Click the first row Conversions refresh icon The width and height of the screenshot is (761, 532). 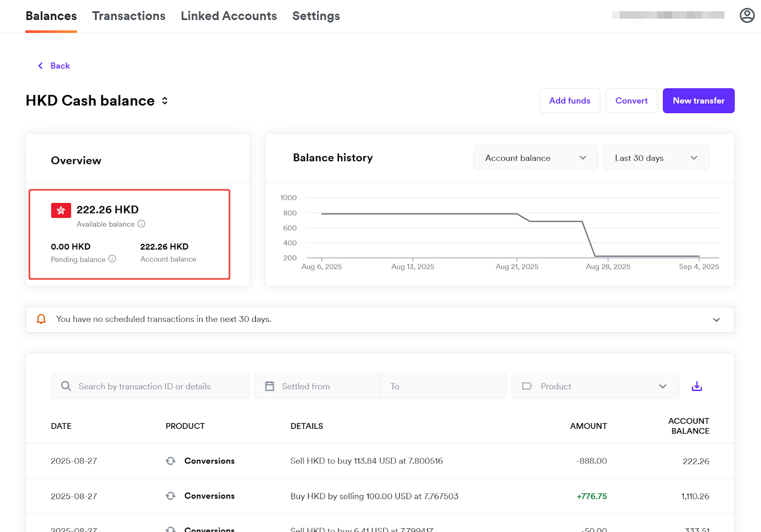170,461
